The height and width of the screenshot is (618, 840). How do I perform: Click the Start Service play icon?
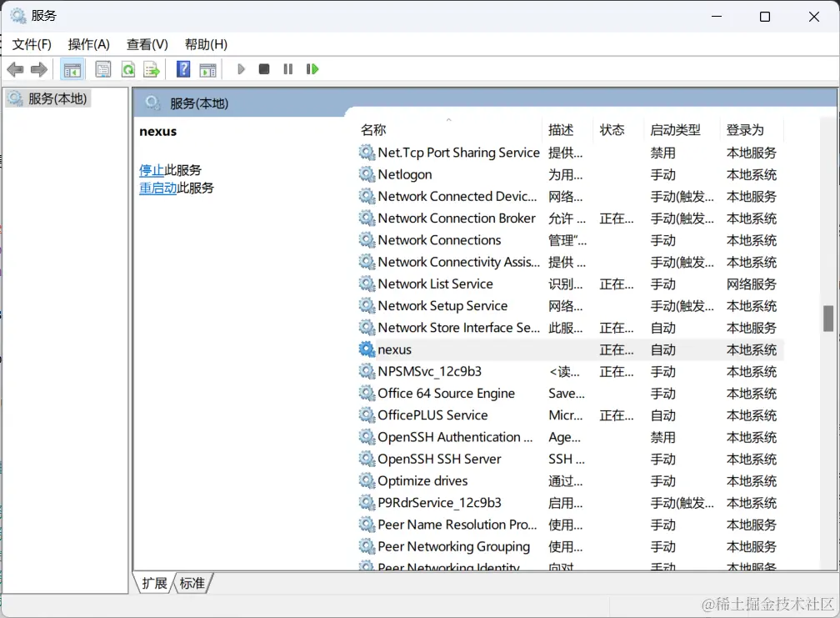(x=241, y=69)
